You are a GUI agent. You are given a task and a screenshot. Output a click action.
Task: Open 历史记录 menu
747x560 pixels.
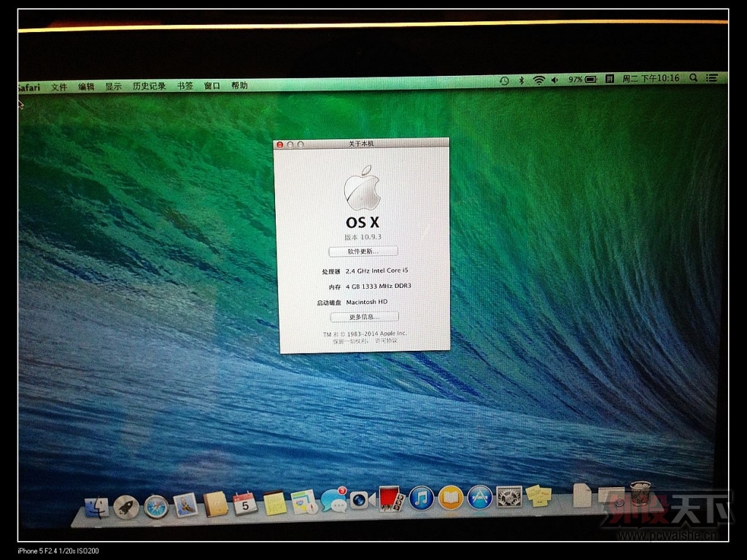[149, 86]
